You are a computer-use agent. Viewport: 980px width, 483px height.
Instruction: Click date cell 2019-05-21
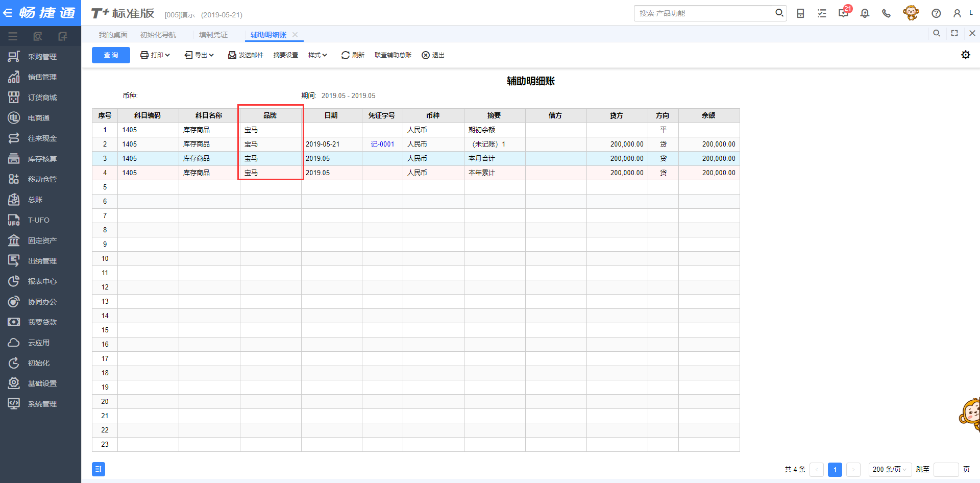coord(331,144)
